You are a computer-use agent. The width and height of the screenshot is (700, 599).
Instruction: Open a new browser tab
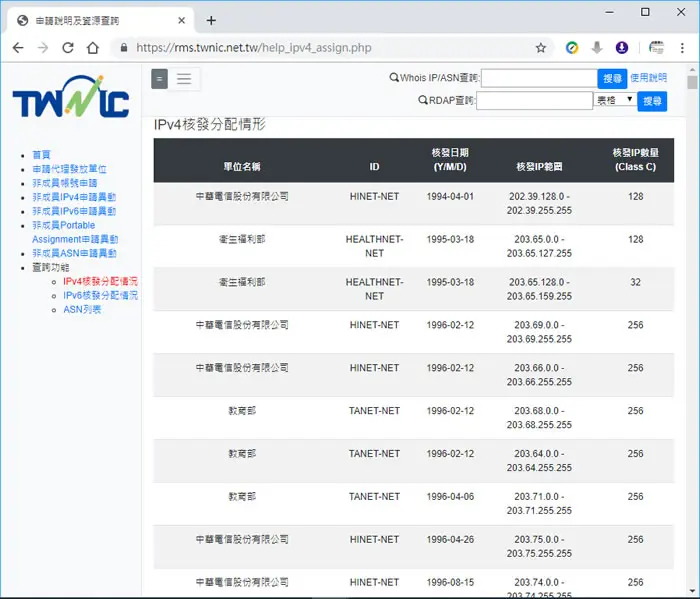coord(211,21)
